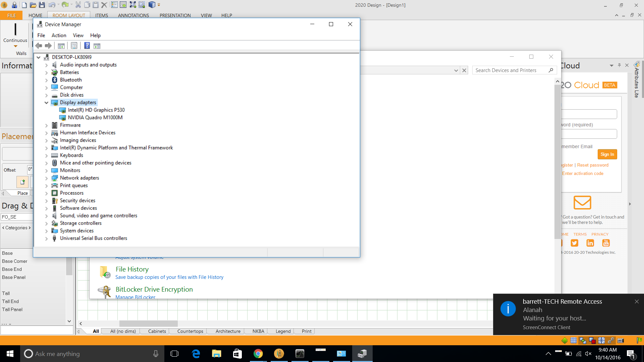Click the Reset password link
This screenshot has height=362, width=644.
pos(592,165)
